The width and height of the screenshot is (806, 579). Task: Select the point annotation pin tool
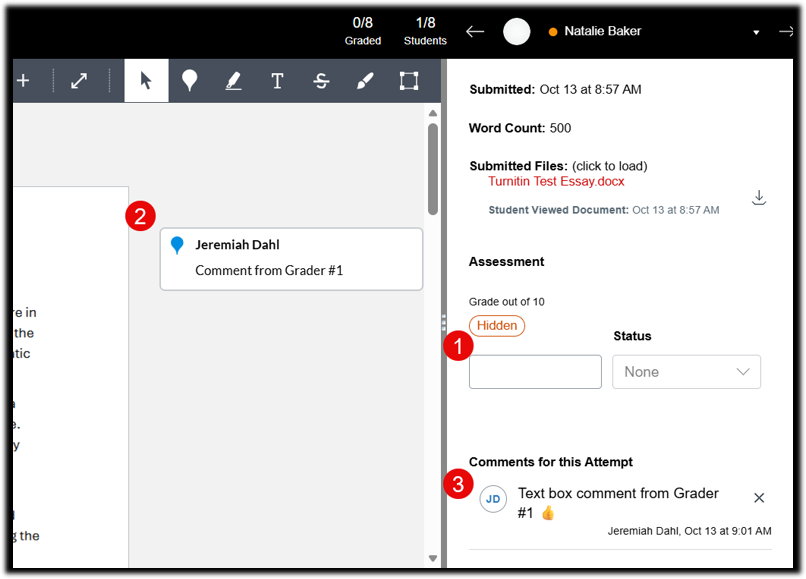190,81
